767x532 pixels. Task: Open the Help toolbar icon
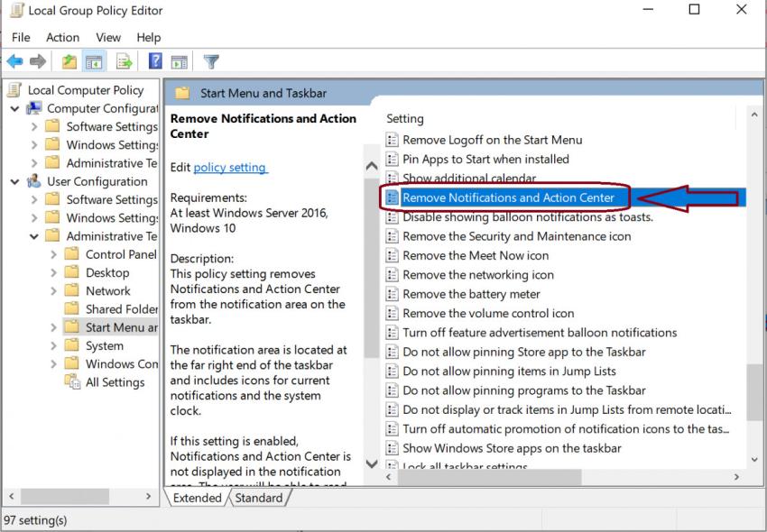(x=155, y=61)
